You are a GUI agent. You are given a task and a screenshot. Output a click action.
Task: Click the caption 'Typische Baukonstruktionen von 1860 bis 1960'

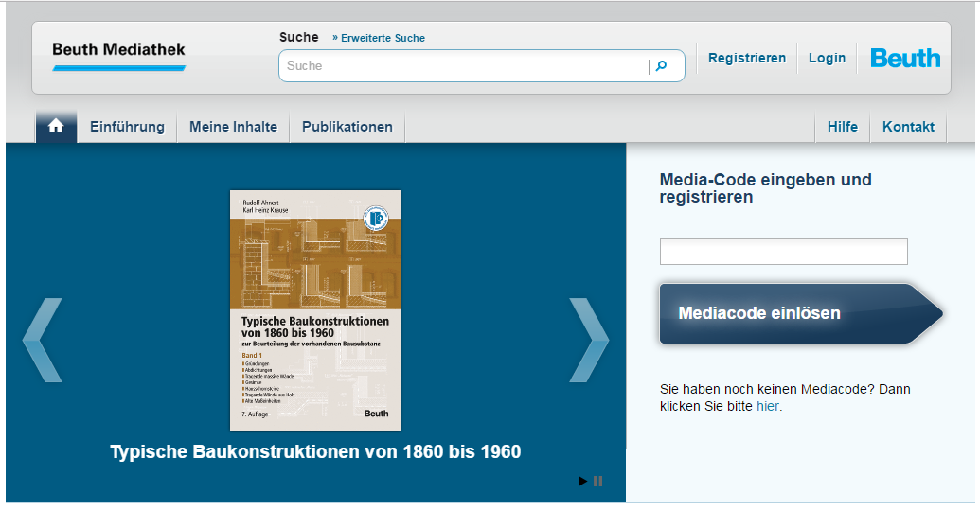315,451
